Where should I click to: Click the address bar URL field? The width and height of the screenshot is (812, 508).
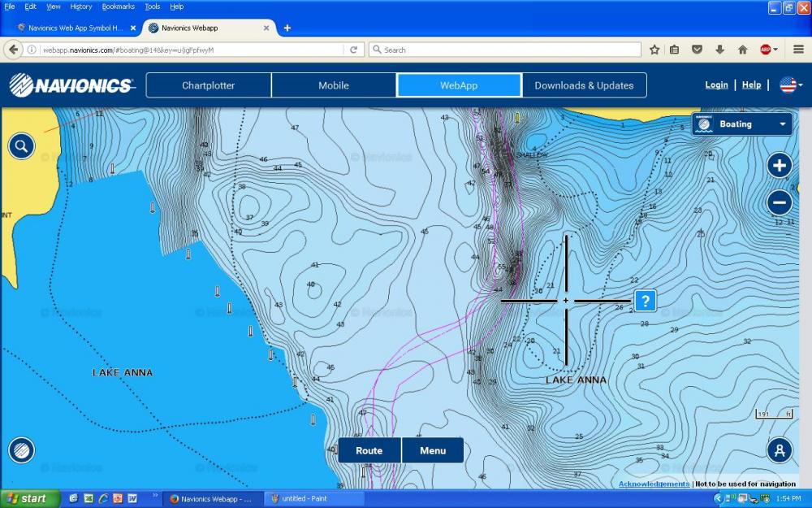(192, 50)
